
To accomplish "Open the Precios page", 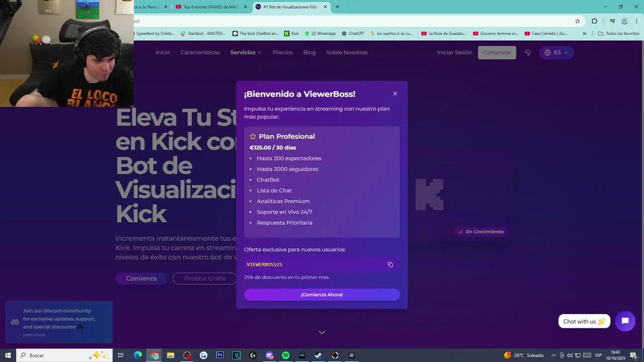I will (283, 52).
